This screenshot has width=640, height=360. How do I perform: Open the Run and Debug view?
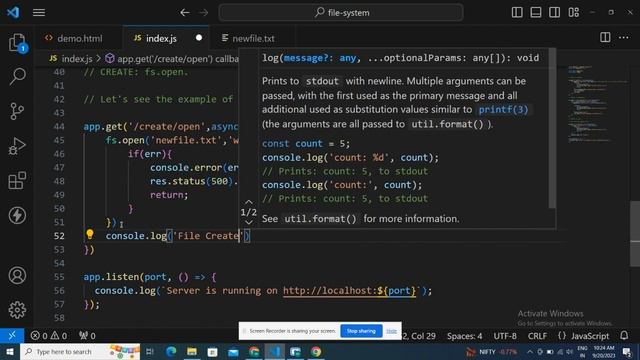(17, 146)
